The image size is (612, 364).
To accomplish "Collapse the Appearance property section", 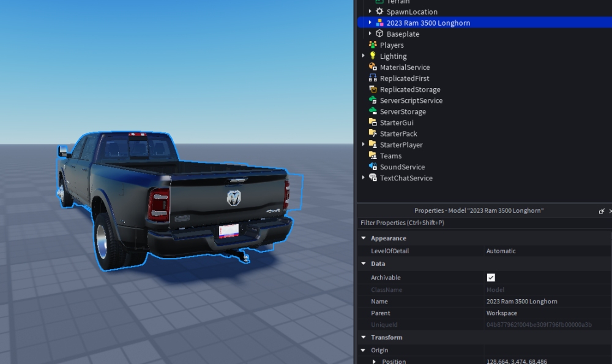I will click(x=364, y=238).
